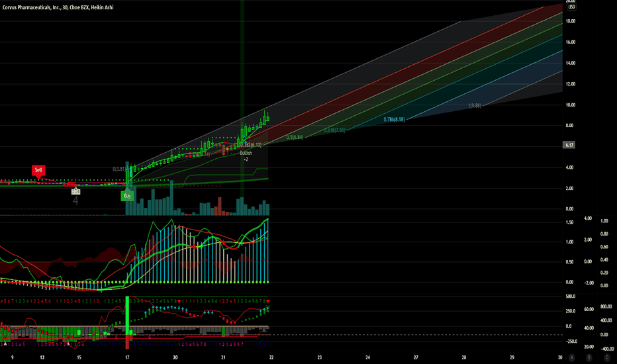This screenshot has width=617, height=364.
Task: Click the 8.00 price axis value
Action: click(x=569, y=126)
